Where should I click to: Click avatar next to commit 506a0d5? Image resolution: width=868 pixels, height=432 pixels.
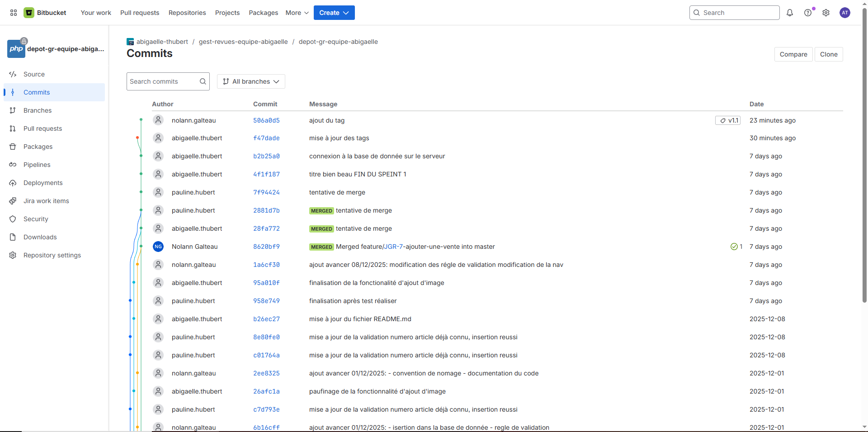[x=158, y=120]
